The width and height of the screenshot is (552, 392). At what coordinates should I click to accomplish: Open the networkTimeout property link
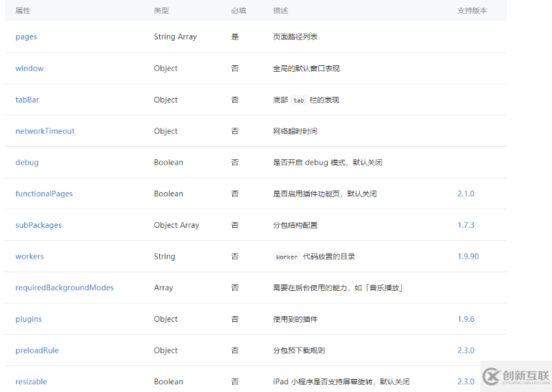45,131
